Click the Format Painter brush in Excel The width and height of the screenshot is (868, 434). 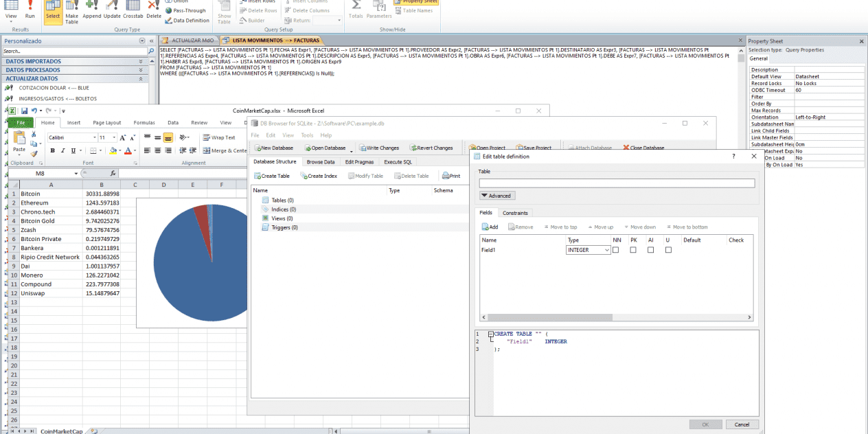click(34, 154)
